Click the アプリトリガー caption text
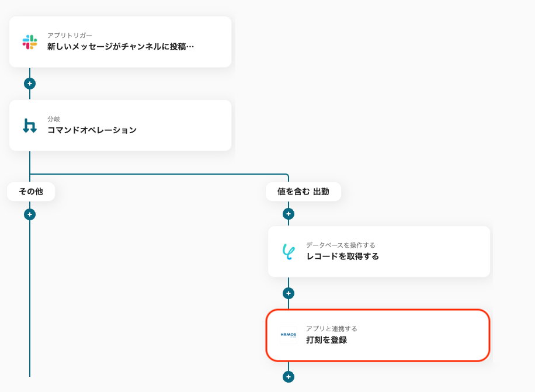535x392 pixels. point(70,36)
